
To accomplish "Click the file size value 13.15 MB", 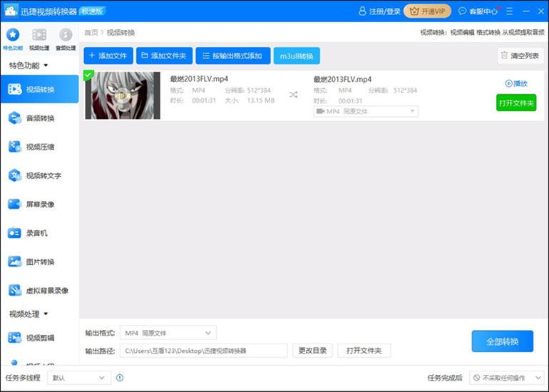I will pos(261,100).
